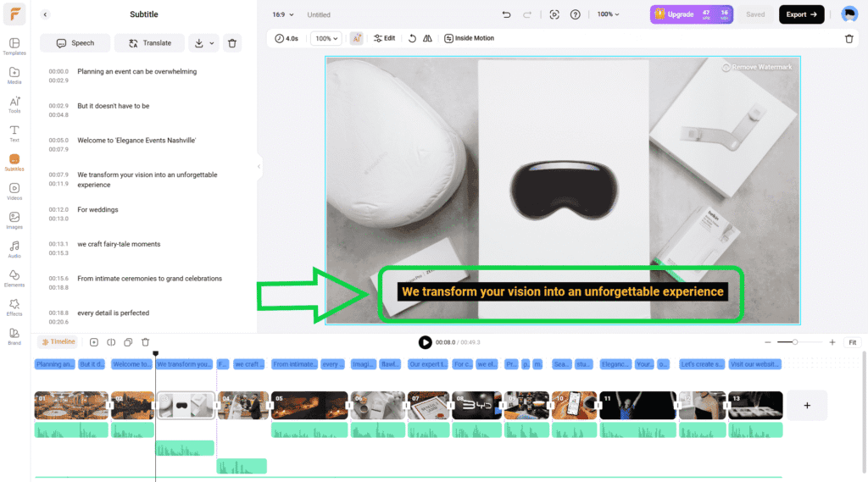Screen dimensions: 868x482
Task: Open the Brand sidebar panel
Action: (x=14, y=336)
